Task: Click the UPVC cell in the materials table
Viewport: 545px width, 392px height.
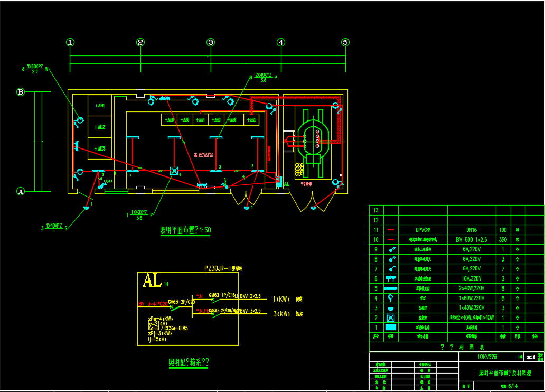Action: pos(422,230)
